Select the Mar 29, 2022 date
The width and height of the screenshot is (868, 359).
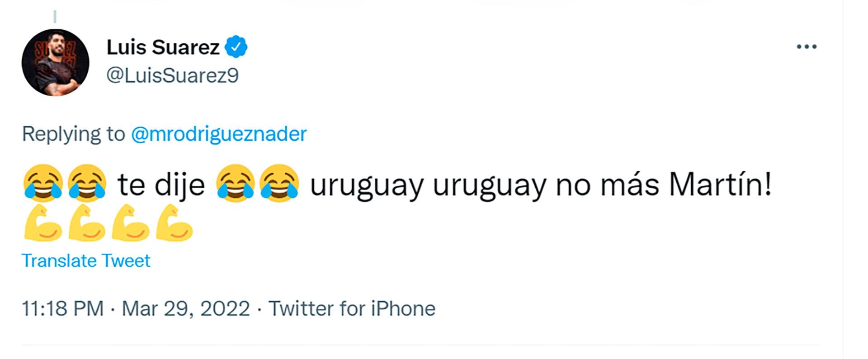click(186, 309)
